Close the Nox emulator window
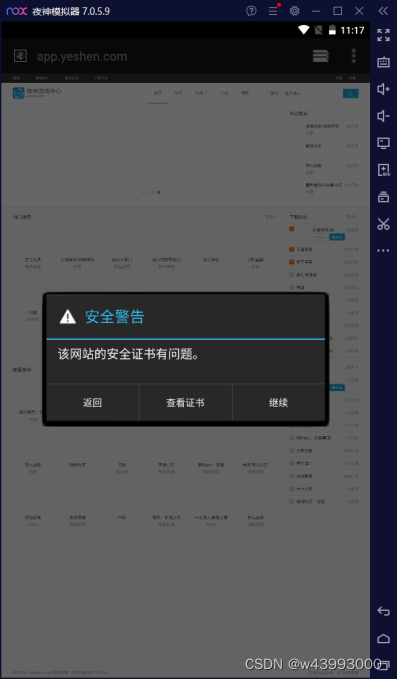398x680 pixels. [x=359, y=11]
